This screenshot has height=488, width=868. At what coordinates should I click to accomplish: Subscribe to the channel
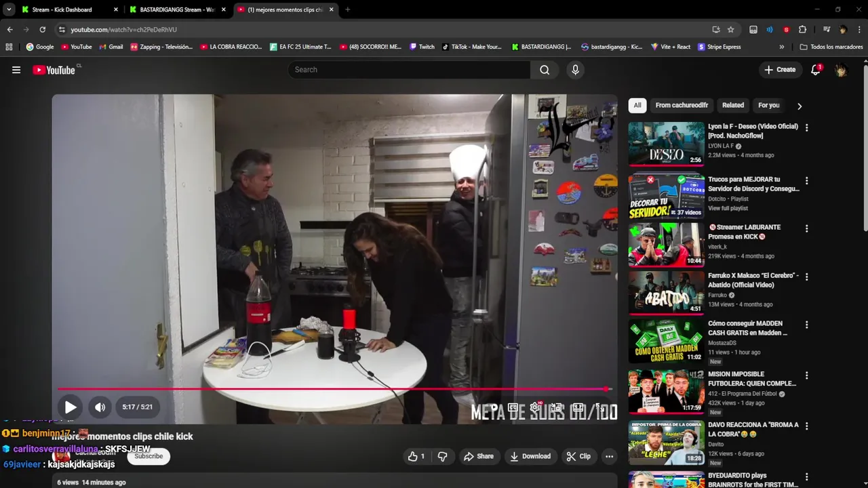[149, 456]
